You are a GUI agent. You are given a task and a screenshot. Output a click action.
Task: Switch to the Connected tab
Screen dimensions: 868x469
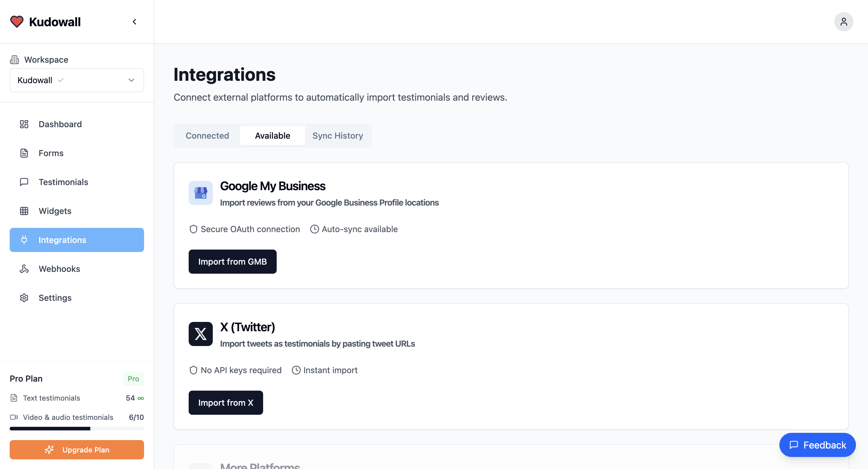coord(207,136)
